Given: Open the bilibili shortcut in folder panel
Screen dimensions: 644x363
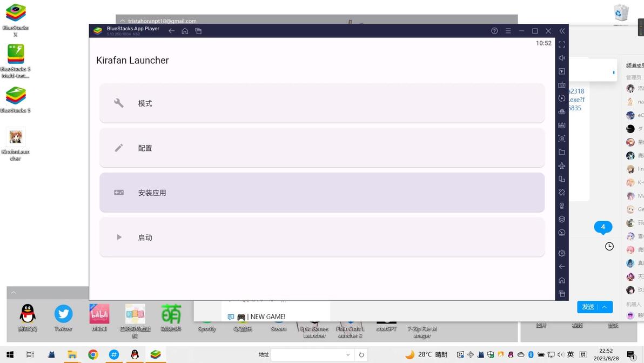Looking at the screenshot, I should [x=99, y=318].
